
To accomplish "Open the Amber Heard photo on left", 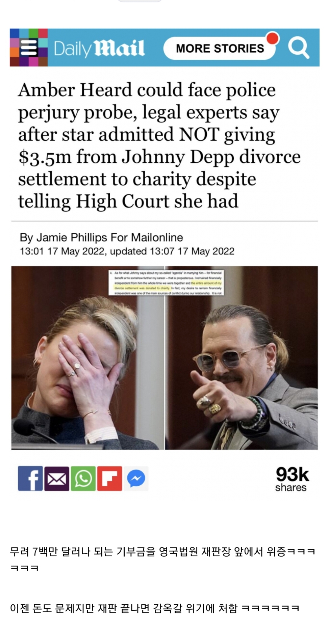I will [88, 358].
